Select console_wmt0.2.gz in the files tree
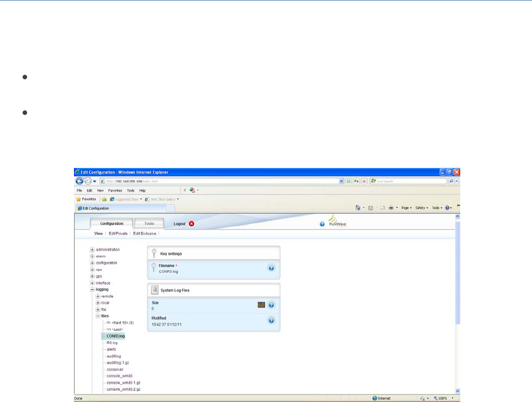Screen dimensions: 532x402 point(124,389)
